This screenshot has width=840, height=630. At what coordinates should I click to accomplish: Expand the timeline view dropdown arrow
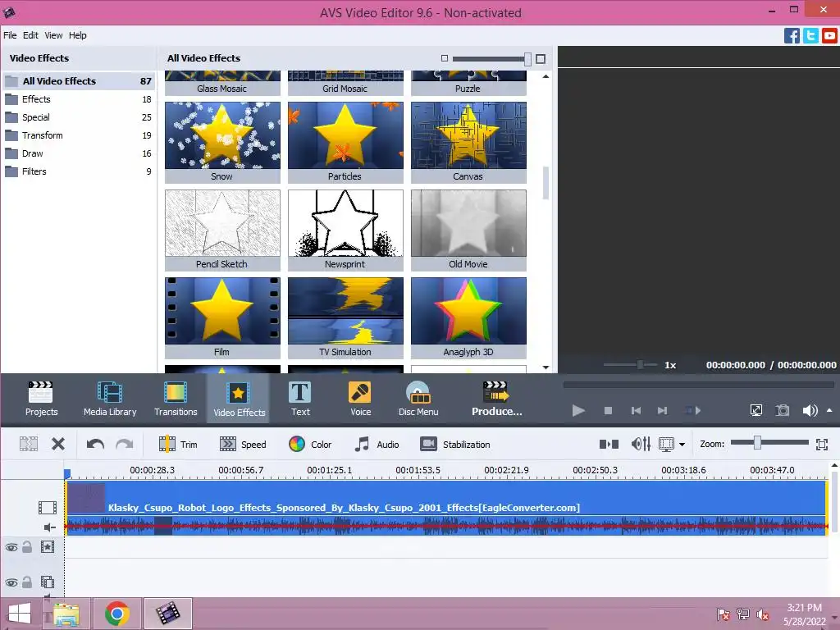pyautogui.click(x=682, y=445)
